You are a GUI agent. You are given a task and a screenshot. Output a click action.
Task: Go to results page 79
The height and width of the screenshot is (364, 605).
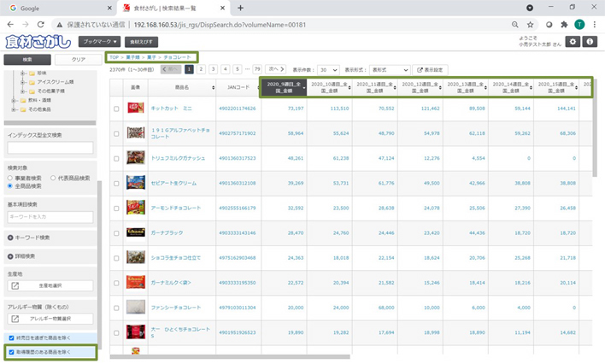pos(257,69)
